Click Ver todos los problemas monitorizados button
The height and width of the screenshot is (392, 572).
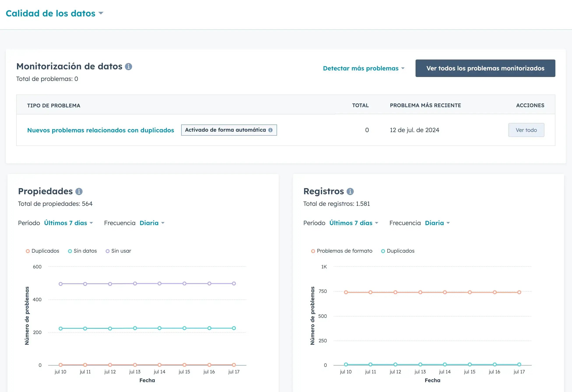click(485, 68)
